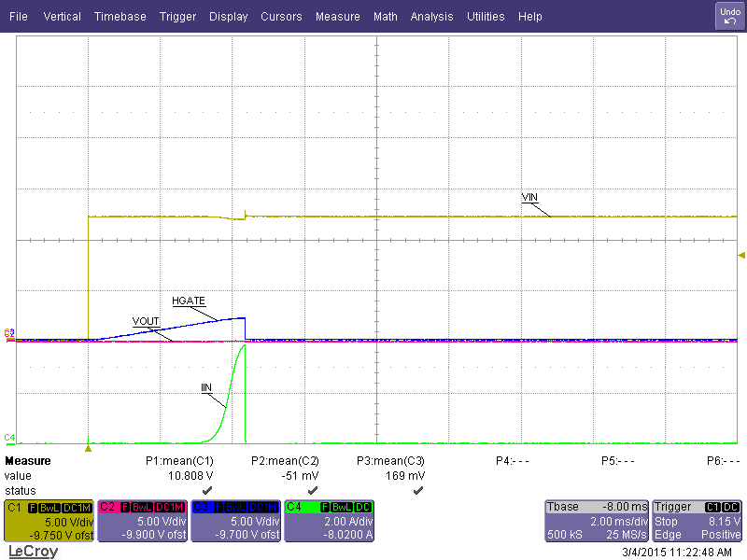Open the Timebase menu
The image size is (747, 560).
tap(120, 17)
